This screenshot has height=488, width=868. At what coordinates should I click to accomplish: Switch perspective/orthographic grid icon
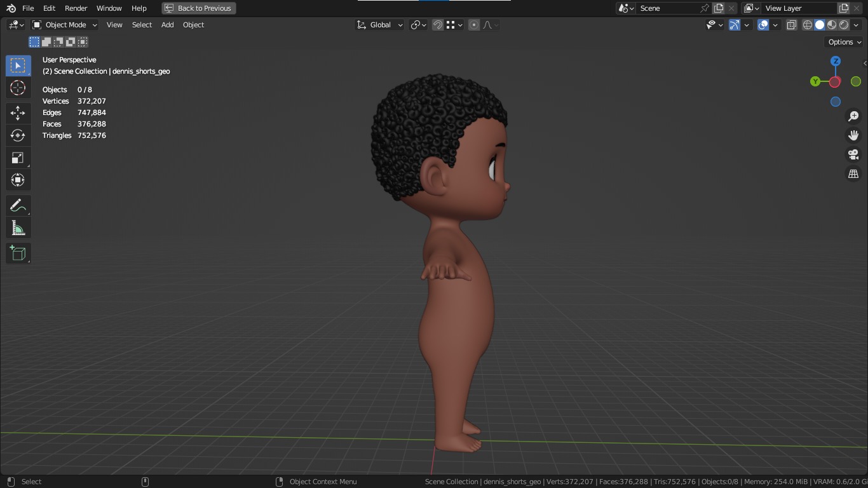pyautogui.click(x=853, y=173)
